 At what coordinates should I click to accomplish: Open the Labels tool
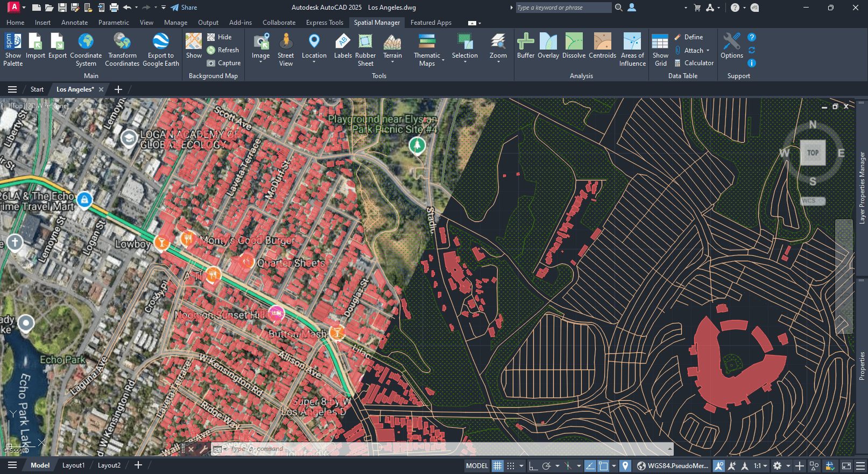(343, 46)
